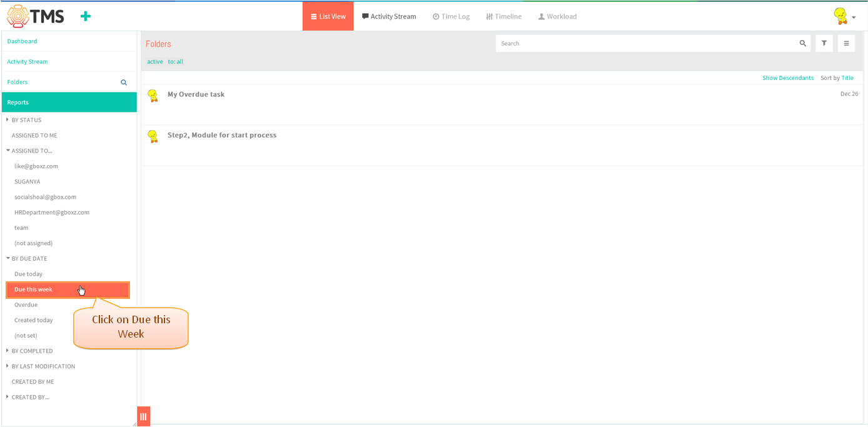Open the Time Log tab
This screenshot has width=868, height=427.
(451, 16)
